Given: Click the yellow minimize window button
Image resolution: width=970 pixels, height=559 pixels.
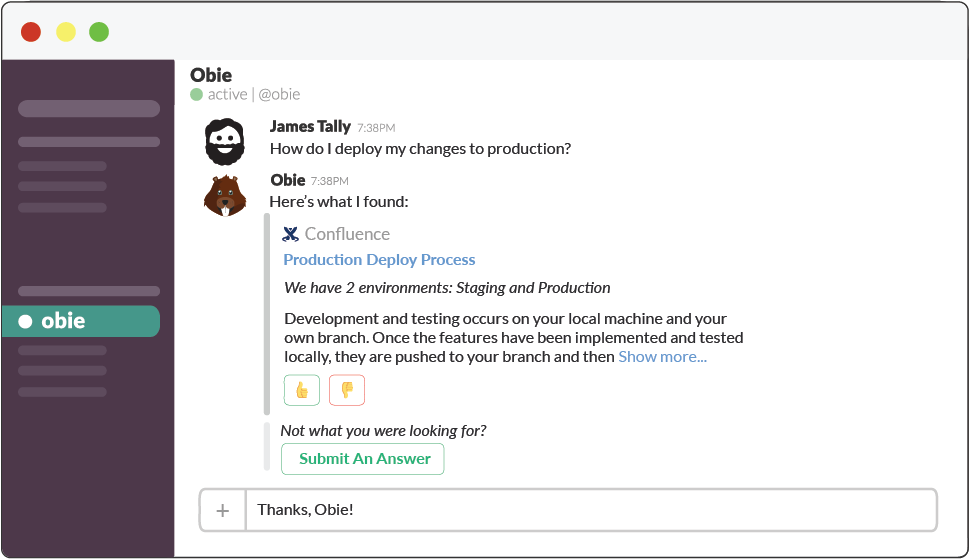Looking at the screenshot, I should click(x=65, y=31).
